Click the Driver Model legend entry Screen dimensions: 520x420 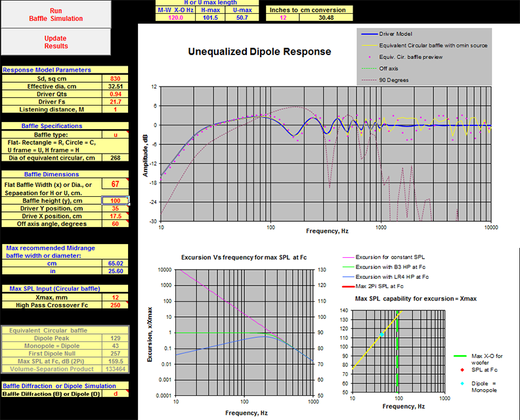[x=387, y=34]
